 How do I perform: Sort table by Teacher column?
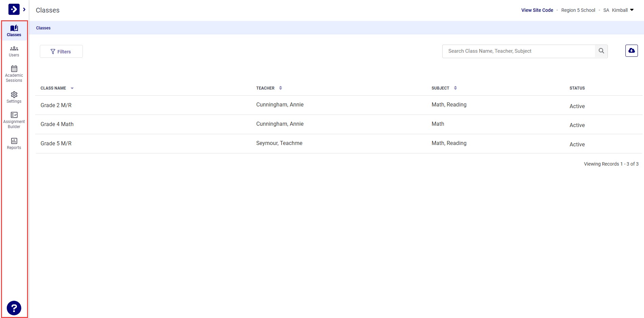click(280, 88)
